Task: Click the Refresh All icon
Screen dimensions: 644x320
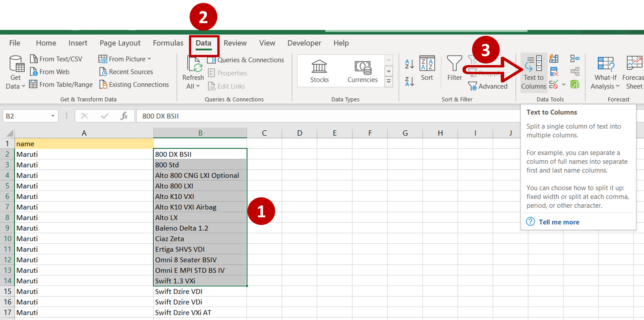Action: 194,64
